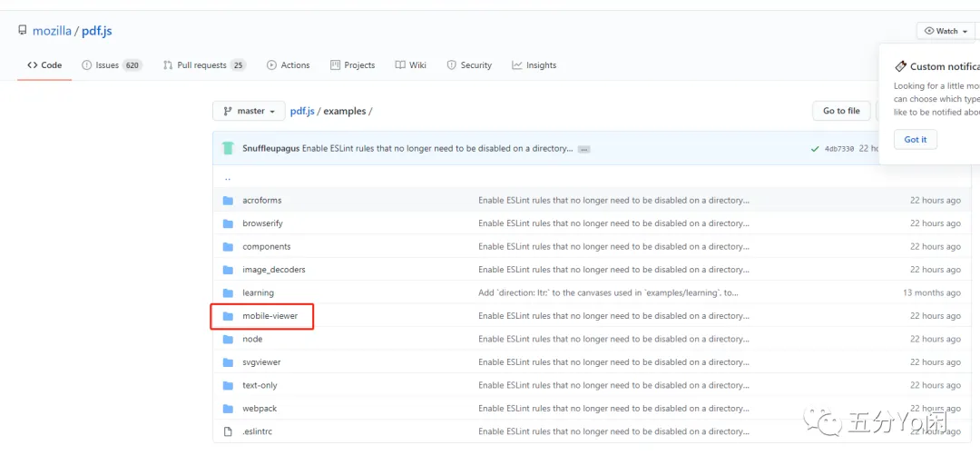Open the svgviewer folder name

click(261, 362)
